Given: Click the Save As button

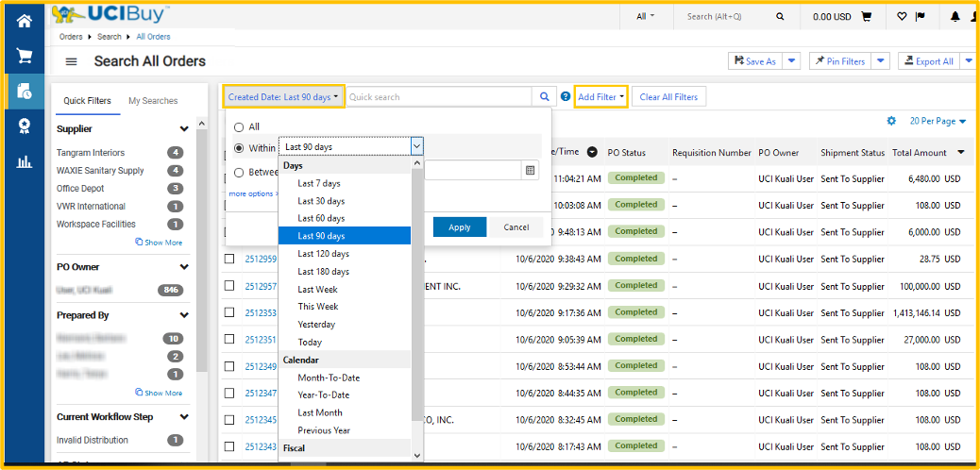Looking at the screenshot, I should [x=755, y=61].
